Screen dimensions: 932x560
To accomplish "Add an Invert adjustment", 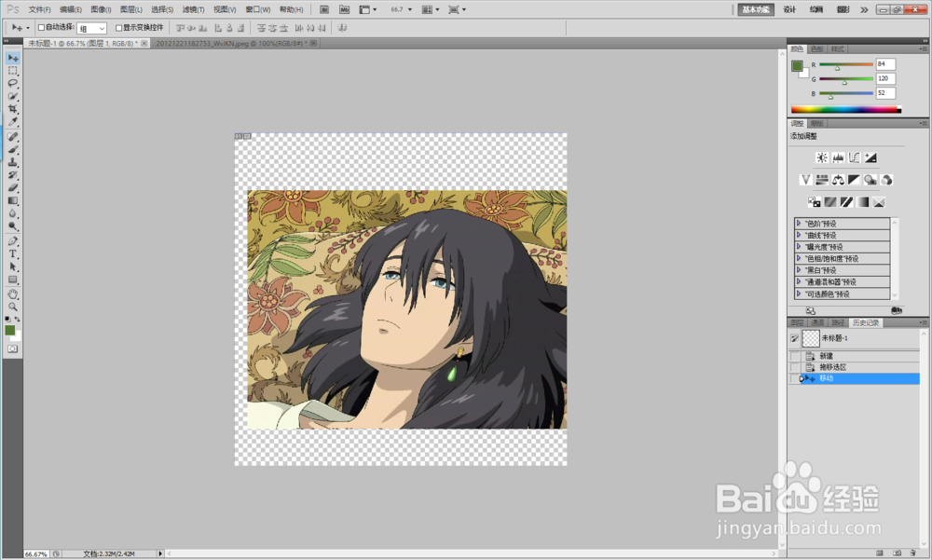I will 814,202.
